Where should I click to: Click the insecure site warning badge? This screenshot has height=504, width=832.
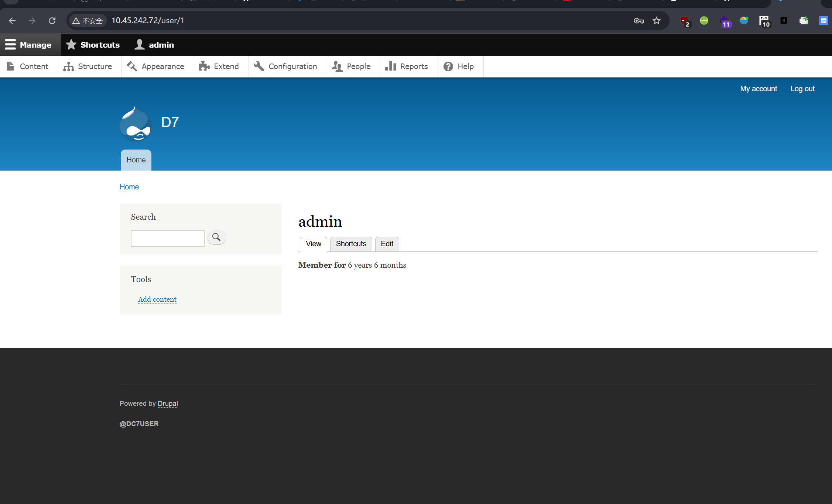click(88, 21)
